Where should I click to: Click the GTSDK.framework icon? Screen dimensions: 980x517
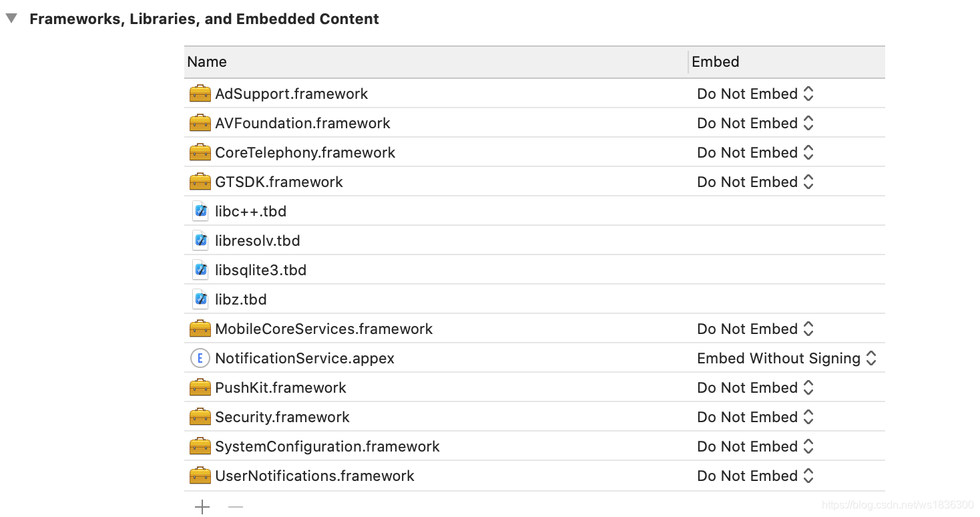coord(200,181)
